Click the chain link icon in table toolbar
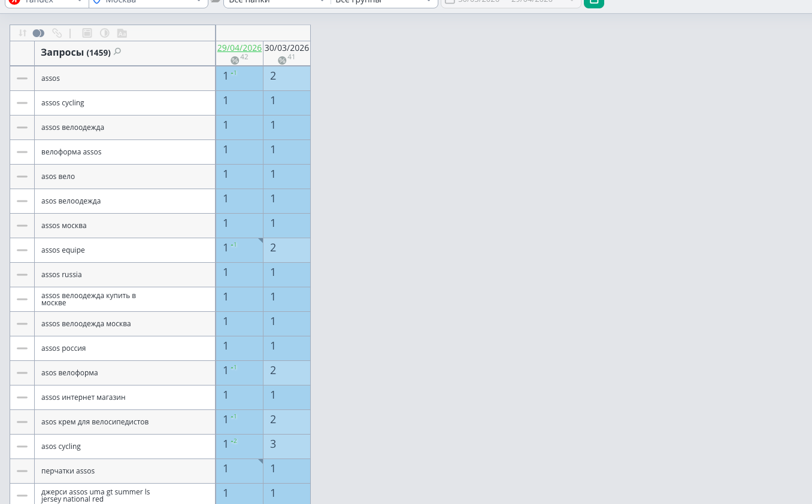The height and width of the screenshot is (504, 812). pos(57,34)
